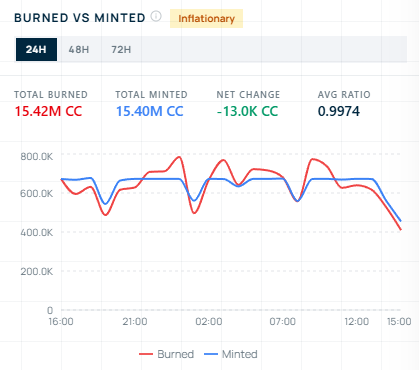This screenshot has width=419, height=370.
Task: Click the 15:00 x-axis label
Action: 399,322
